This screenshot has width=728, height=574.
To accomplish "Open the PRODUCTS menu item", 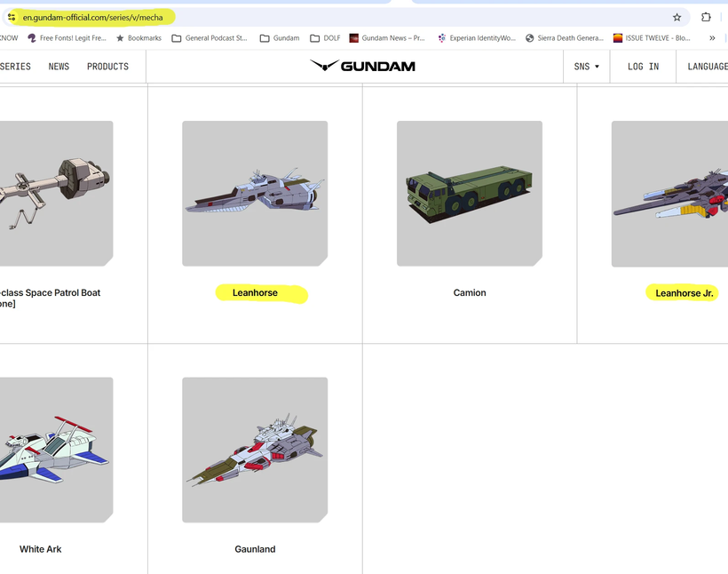I will point(107,67).
